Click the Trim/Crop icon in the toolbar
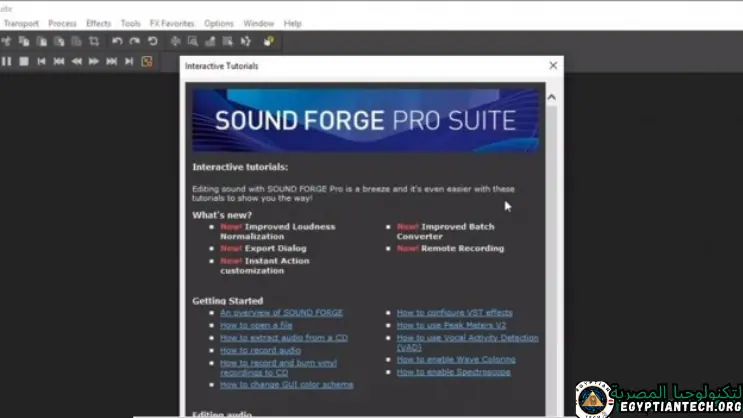Screen dimensions: 743x418 94,42
